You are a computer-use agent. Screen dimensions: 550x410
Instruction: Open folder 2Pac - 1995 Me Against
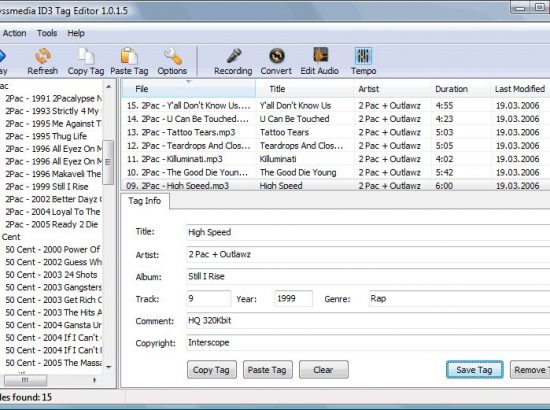tap(54, 124)
